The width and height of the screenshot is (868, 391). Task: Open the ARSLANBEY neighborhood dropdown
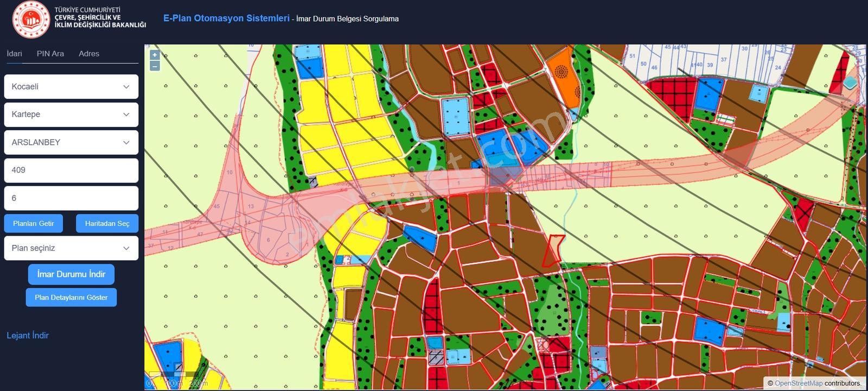[x=71, y=142]
